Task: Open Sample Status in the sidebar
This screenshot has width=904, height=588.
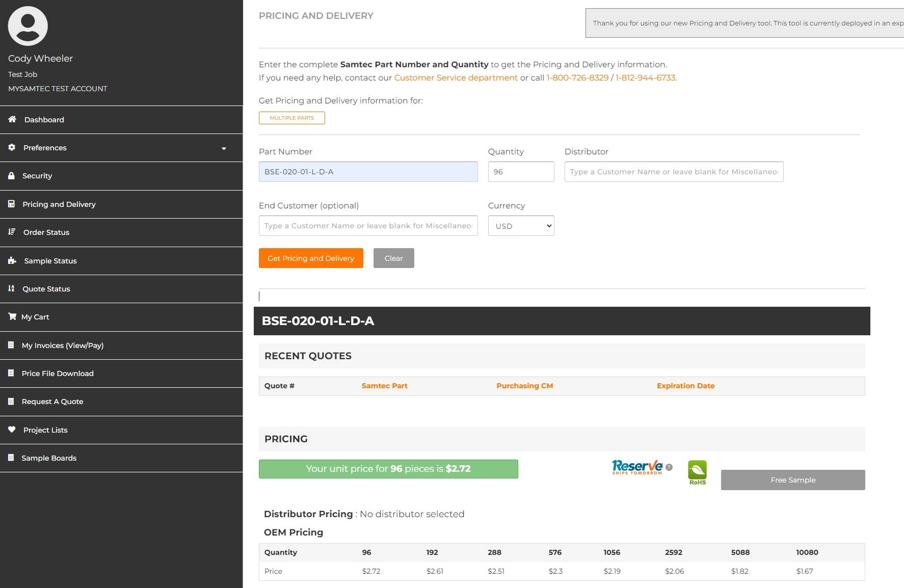Action: (121, 261)
